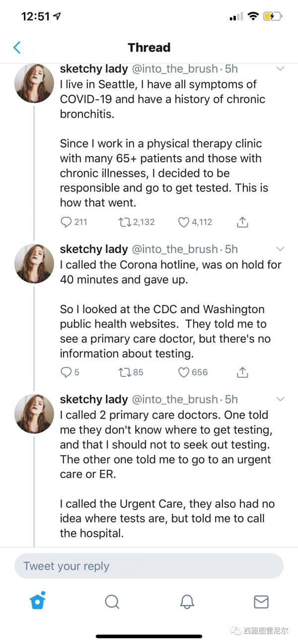Share the first tweet about getting tested
298x644 pixels.
242,222
